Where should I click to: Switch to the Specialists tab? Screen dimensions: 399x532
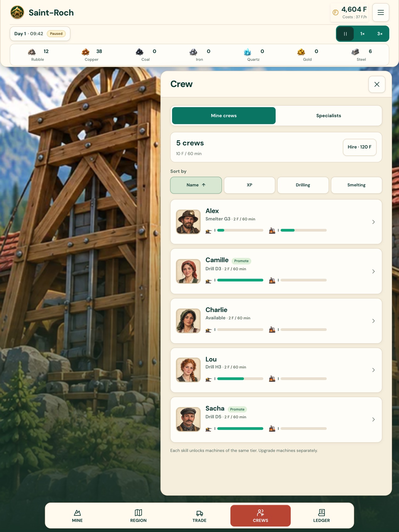pyautogui.click(x=328, y=116)
